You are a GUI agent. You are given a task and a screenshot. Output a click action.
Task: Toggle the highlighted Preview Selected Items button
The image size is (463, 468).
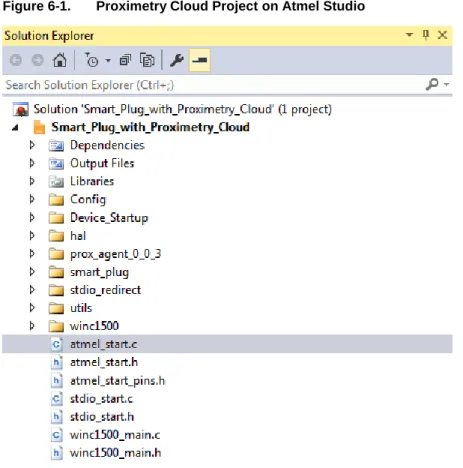tap(200, 60)
